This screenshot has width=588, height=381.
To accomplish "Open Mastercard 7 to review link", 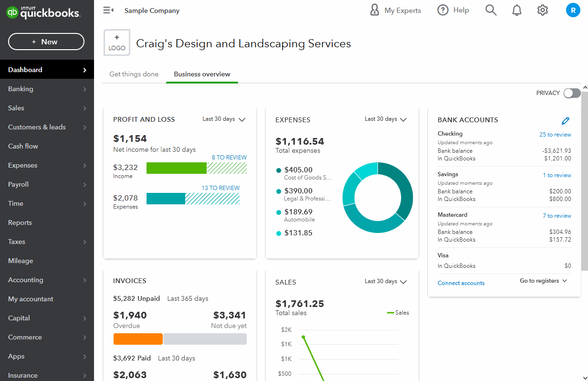I will [x=557, y=216].
